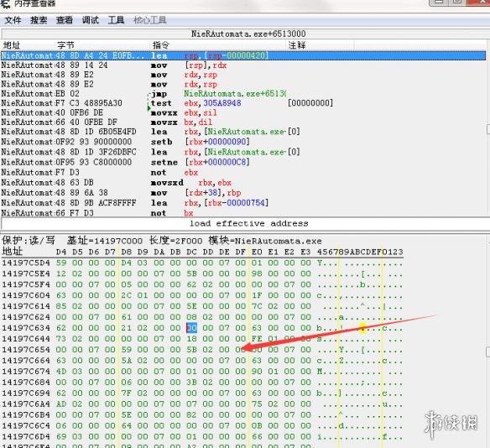Click the Cheat Engine icon in title bar
This screenshot has width=490, height=448.
(5, 3)
